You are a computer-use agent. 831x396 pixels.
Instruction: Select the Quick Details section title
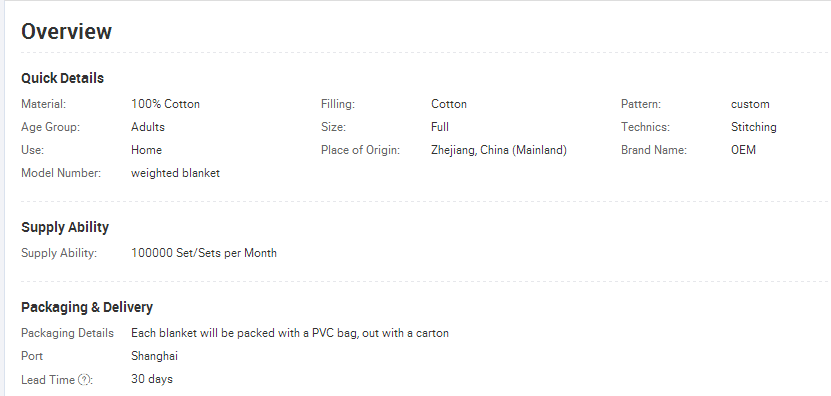[63, 78]
